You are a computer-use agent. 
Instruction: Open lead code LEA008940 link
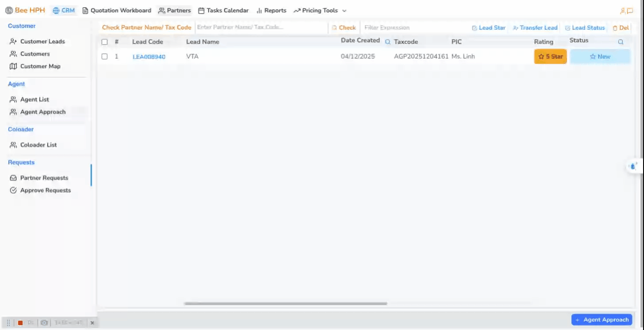click(x=149, y=57)
